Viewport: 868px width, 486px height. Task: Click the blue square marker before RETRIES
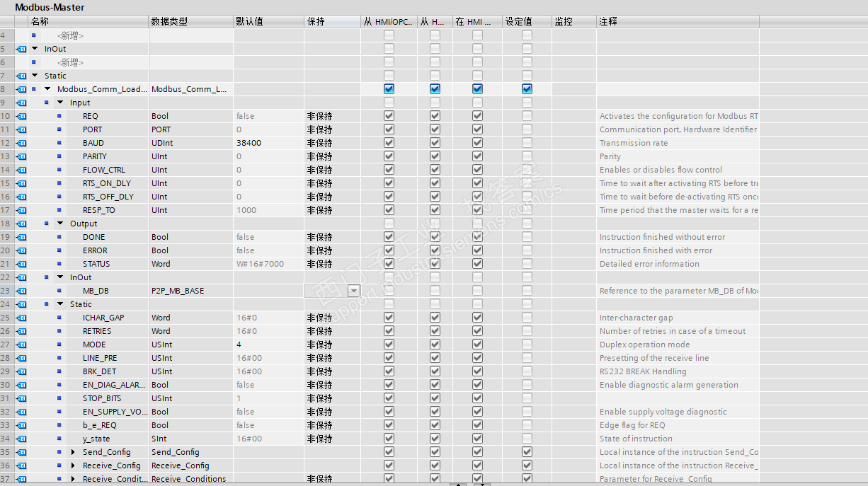[59, 331]
